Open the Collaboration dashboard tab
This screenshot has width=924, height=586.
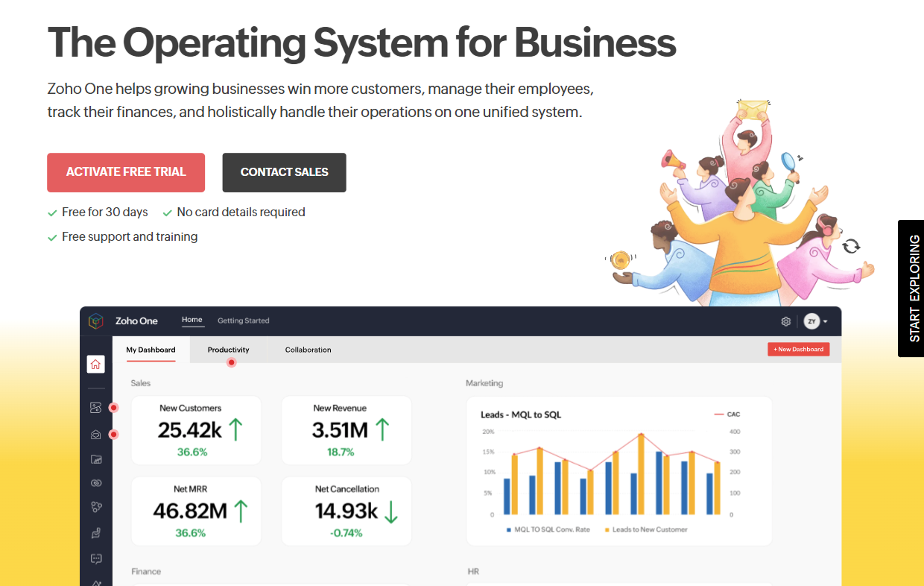pos(308,350)
